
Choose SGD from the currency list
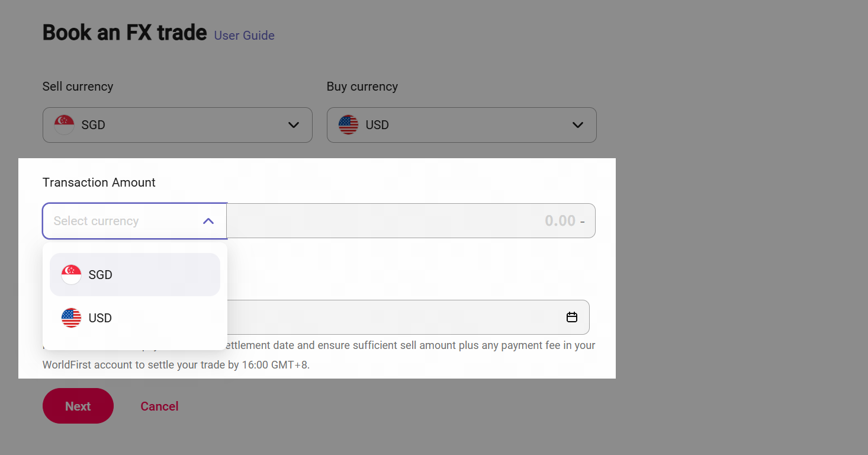point(135,275)
